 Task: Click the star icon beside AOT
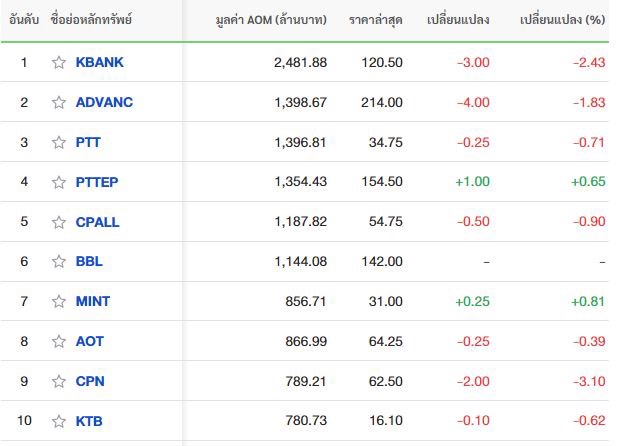coord(59,341)
